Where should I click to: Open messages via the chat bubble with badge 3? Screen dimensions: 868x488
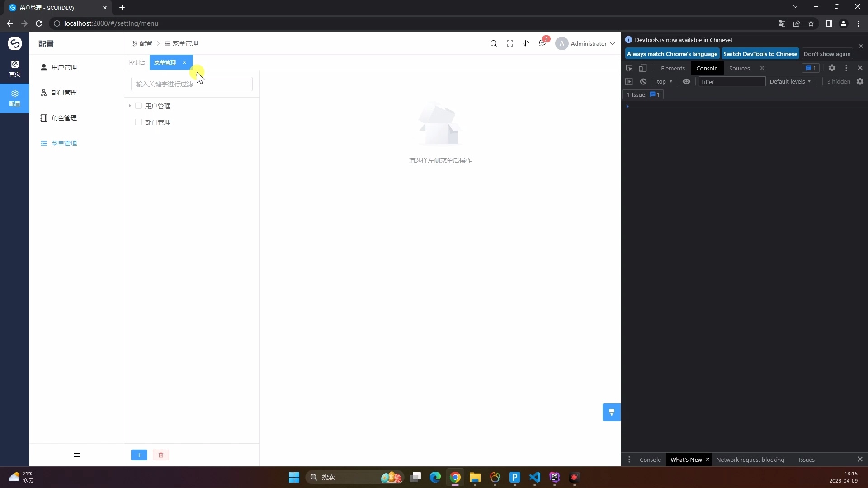[x=542, y=43]
